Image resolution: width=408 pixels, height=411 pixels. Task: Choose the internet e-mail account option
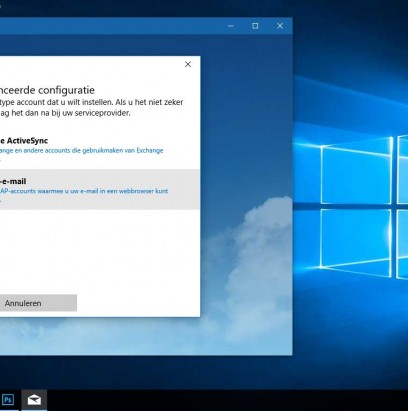100,189
